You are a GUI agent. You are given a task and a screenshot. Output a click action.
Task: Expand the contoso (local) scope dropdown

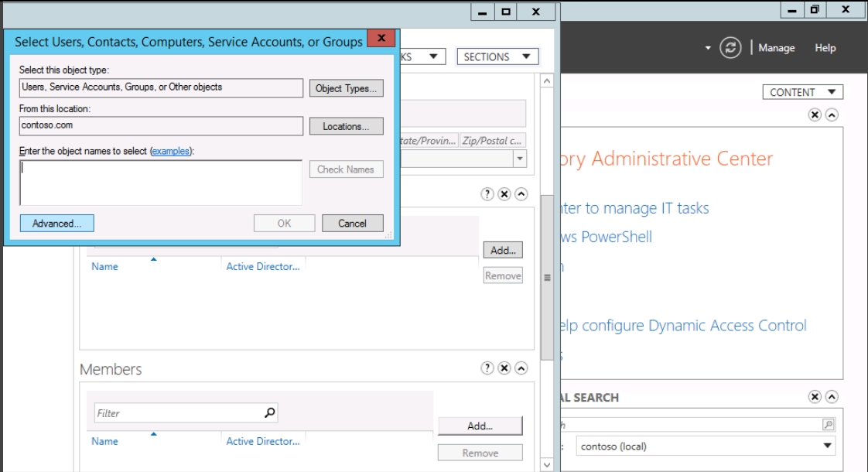(x=828, y=446)
